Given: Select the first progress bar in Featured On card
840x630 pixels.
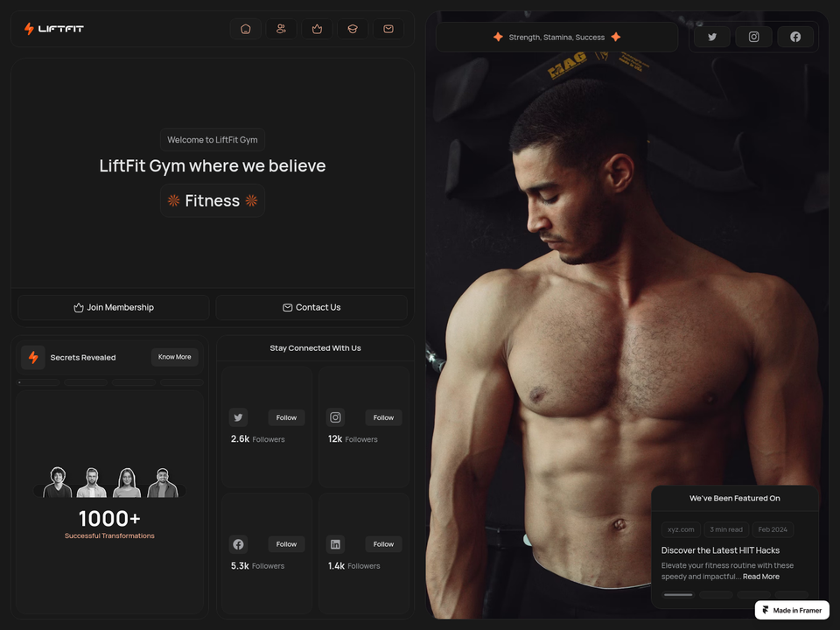Looking at the screenshot, I should 678,595.
